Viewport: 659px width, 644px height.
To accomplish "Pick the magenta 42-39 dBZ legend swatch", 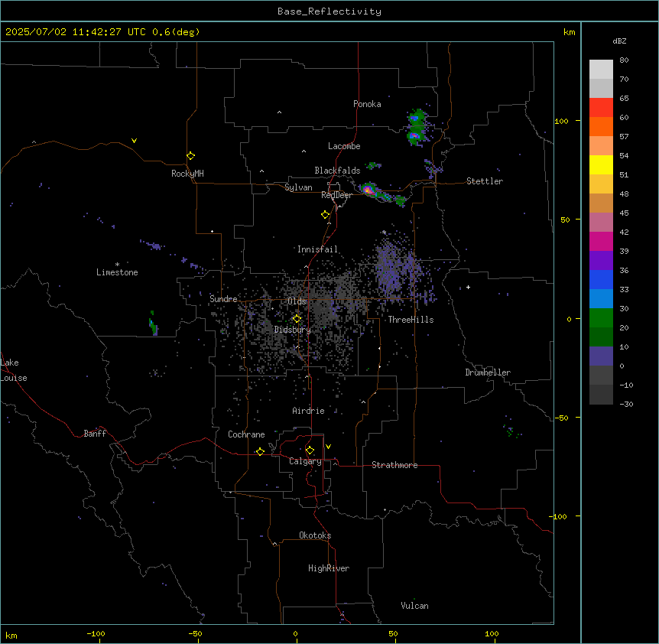I will (601, 241).
